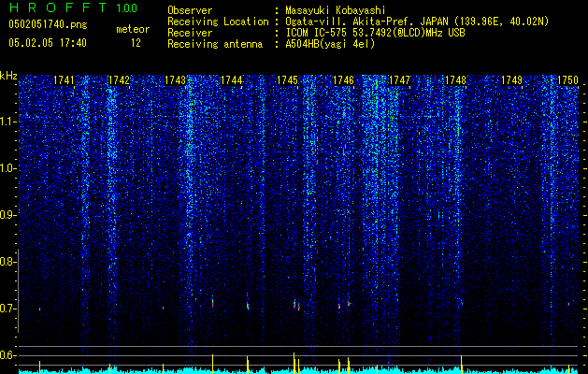This screenshot has height=374, width=588.
Task: Click the date stamp 05.02.05 17:40
Action: (x=48, y=43)
